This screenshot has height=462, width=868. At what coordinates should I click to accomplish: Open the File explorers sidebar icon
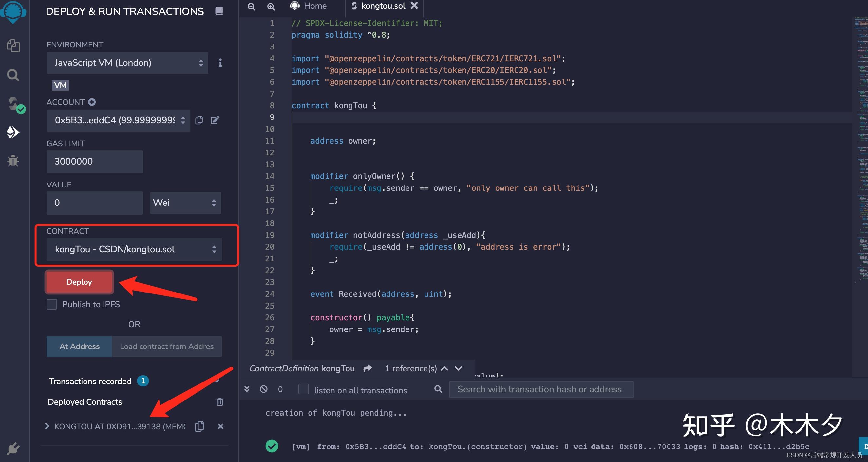click(x=13, y=46)
